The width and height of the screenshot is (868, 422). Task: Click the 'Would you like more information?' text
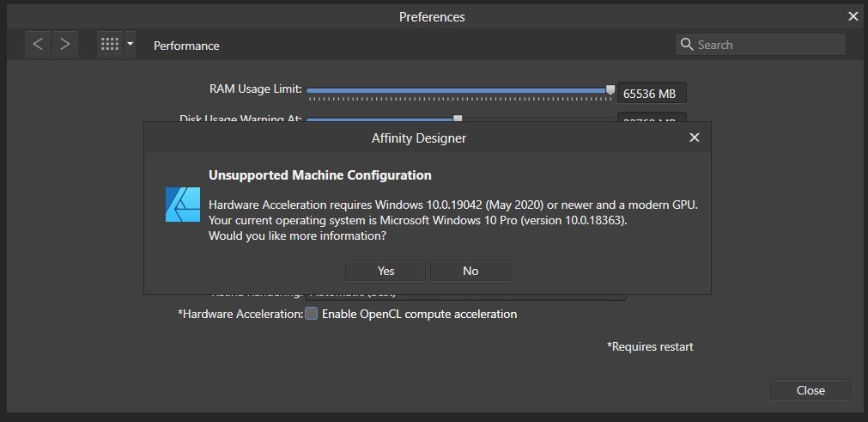coord(297,235)
